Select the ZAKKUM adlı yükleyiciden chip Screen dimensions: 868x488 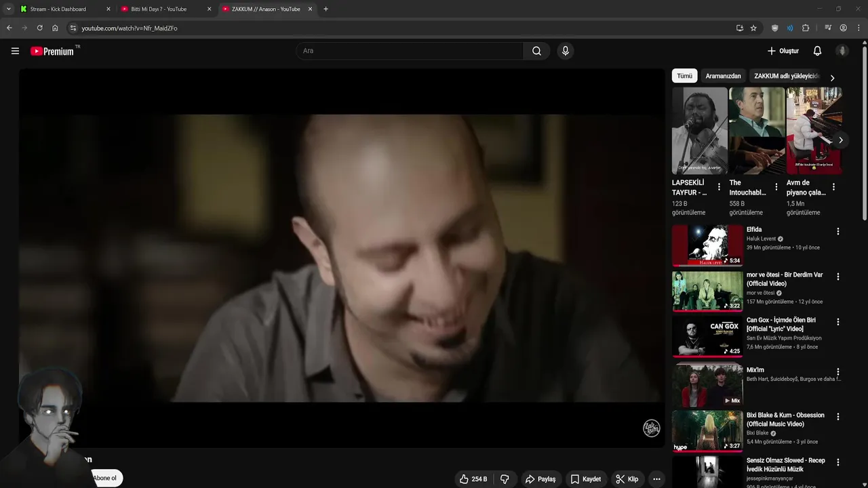(x=787, y=76)
